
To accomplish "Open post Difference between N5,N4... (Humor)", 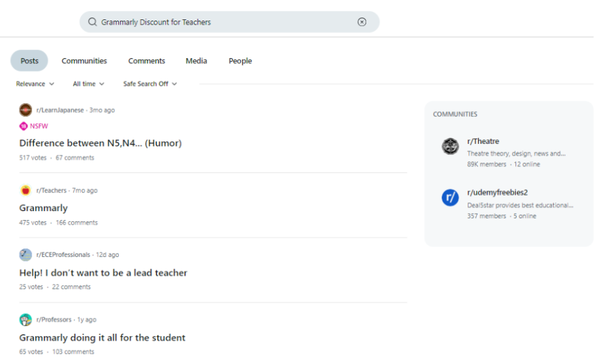I will coord(101,143).
